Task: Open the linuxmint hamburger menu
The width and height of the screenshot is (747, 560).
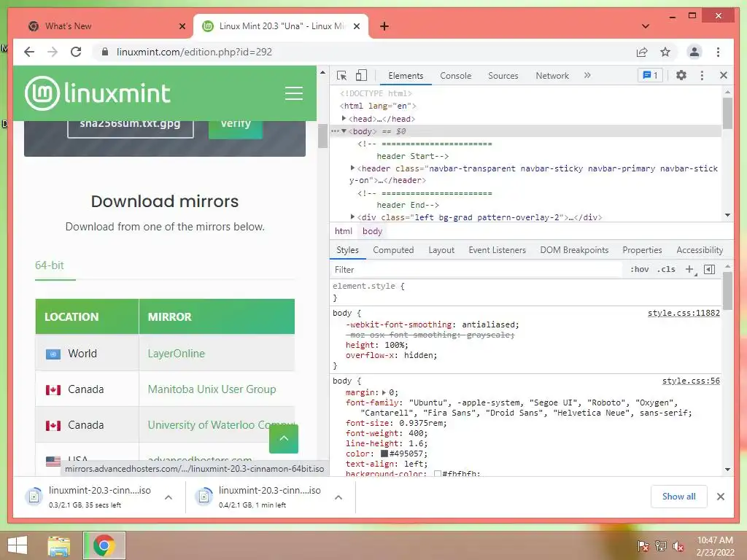Action: click(x=294, y=93)
